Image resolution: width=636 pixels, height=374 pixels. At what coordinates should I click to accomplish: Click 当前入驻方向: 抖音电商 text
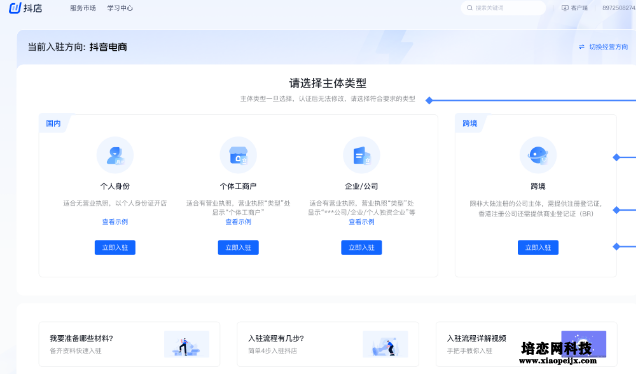77,47
